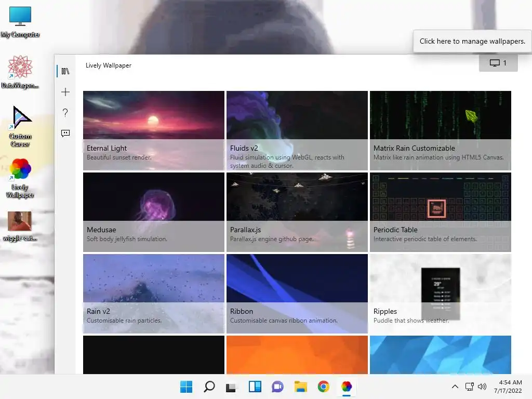Click the 'Beautiful sunset render.' description text
This screenshot has width=532, height=399.
point(119,157)
